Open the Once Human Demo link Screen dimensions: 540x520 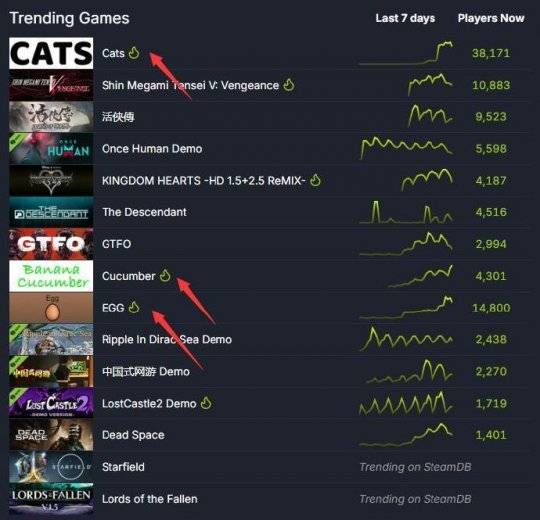point(152,149)
